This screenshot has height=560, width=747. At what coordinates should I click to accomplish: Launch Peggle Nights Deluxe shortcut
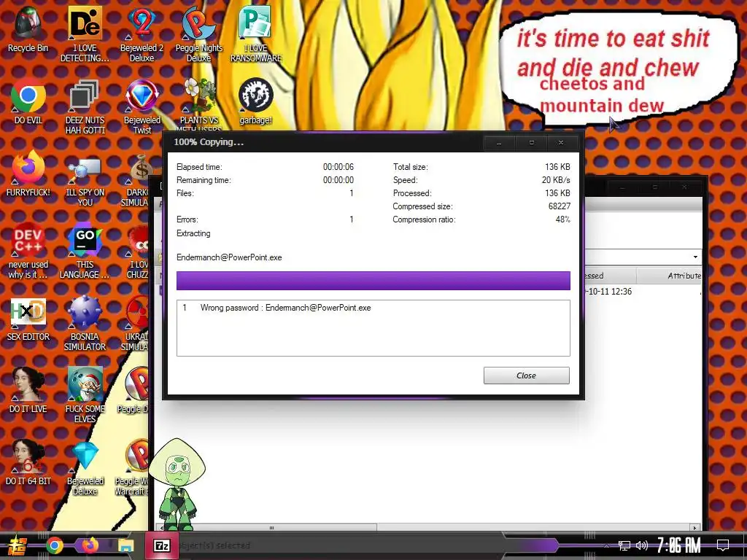[x=198, y=34]
